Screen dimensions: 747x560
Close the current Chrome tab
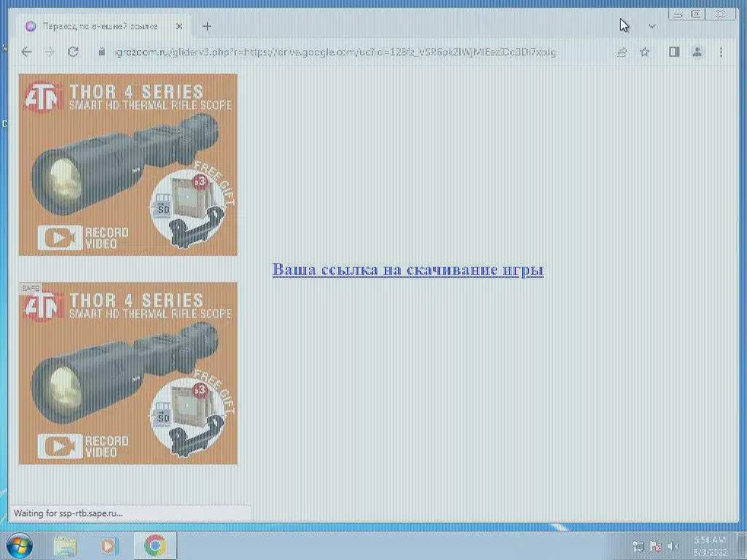[x=179, y=26]
